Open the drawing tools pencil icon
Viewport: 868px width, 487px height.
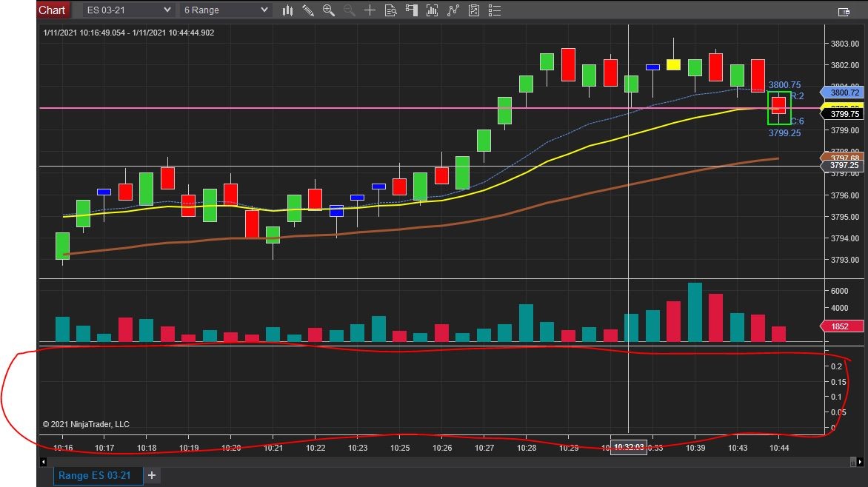coord(308,10)
